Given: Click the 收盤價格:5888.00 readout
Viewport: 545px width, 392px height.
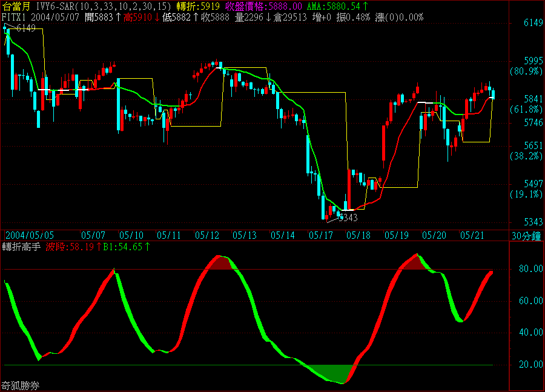Looking at the screenshot, I should coord(263,6).
